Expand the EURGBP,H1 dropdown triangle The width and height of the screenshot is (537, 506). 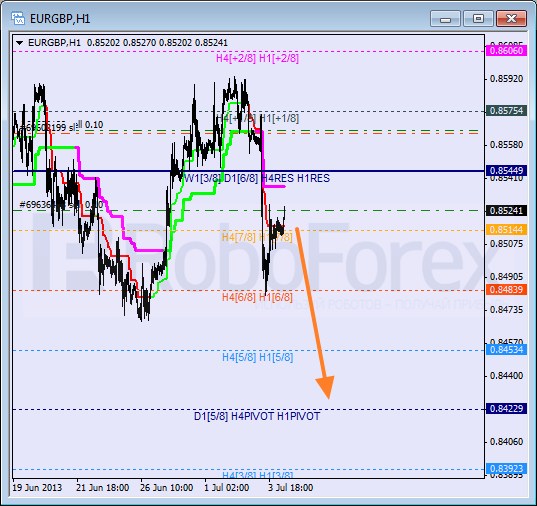(x=20, y=43)
